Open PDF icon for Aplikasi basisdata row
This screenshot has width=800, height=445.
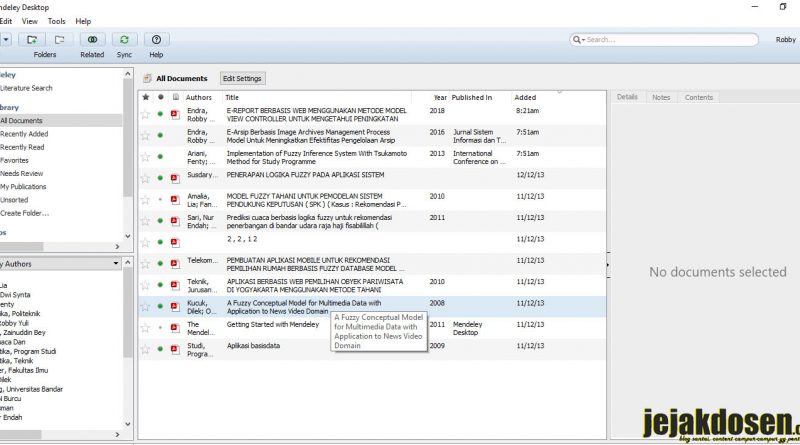(x=175, y=349)
